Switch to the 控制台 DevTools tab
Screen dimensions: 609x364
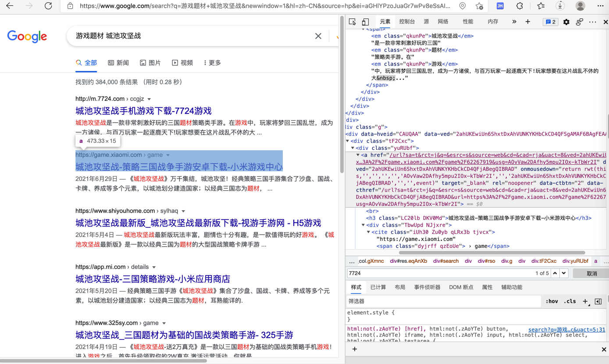tap(407, 22)
